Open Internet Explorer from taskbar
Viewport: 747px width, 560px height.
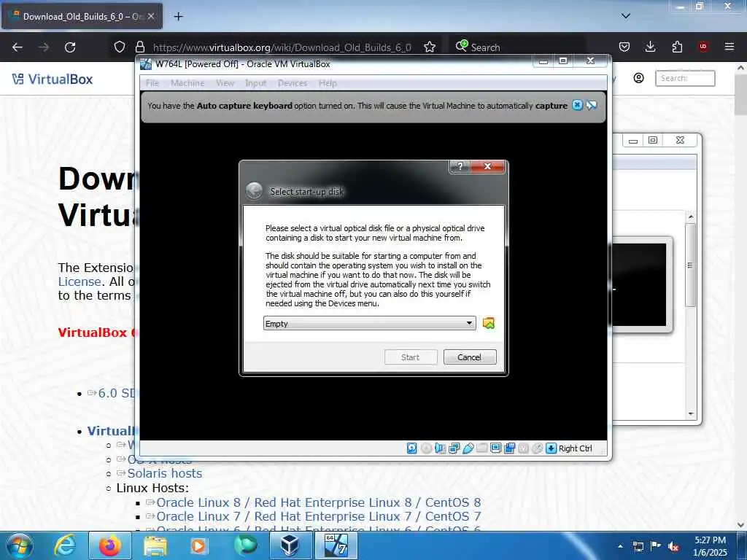[x=65, y=545]
